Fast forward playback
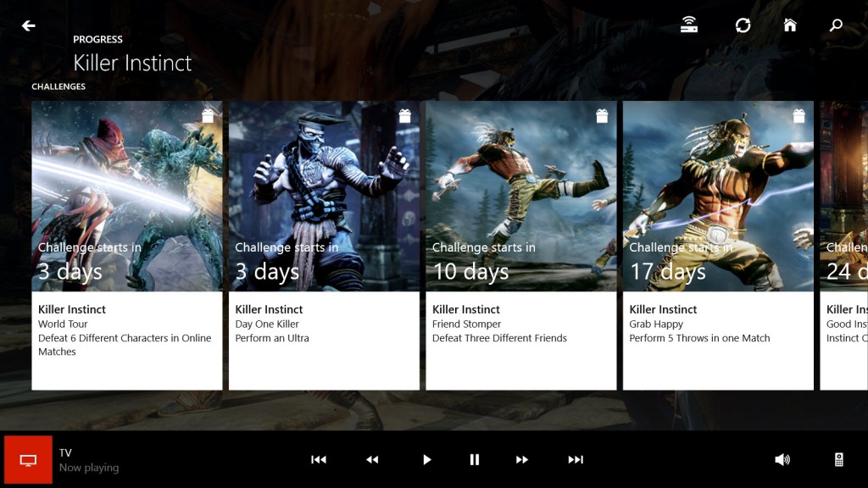The height and width of the screenshot is (488, 868). coord(522,460)
